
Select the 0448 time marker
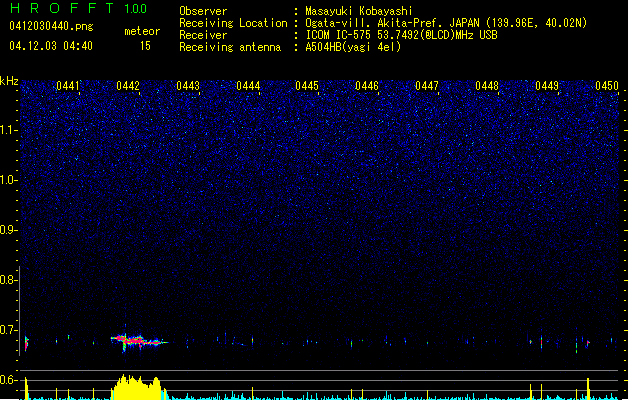[x=487, y=87]
